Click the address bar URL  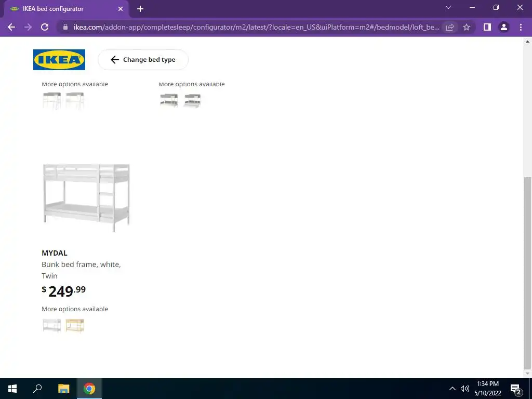(257, 27)
